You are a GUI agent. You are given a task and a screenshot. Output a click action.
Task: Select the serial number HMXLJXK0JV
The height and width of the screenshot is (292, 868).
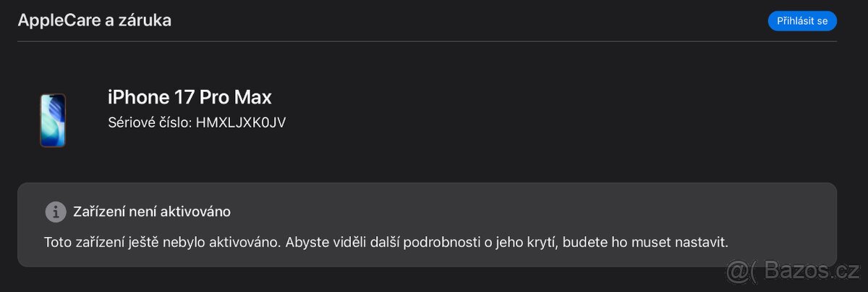point(241,122)
